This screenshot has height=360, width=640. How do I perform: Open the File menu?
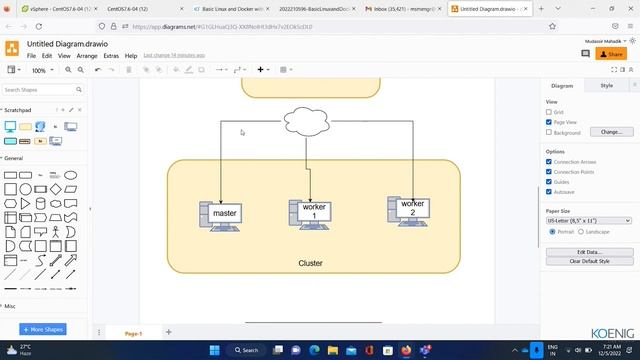point(31,56)
